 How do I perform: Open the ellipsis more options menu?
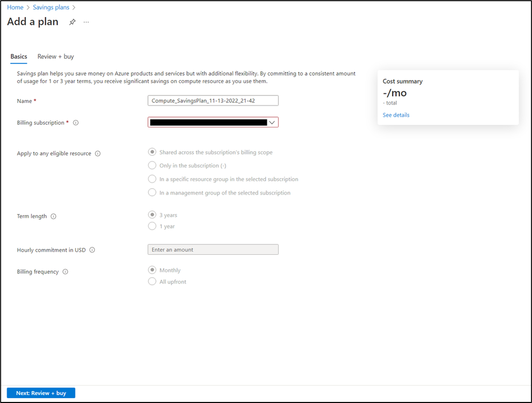[x=86, y=22]
